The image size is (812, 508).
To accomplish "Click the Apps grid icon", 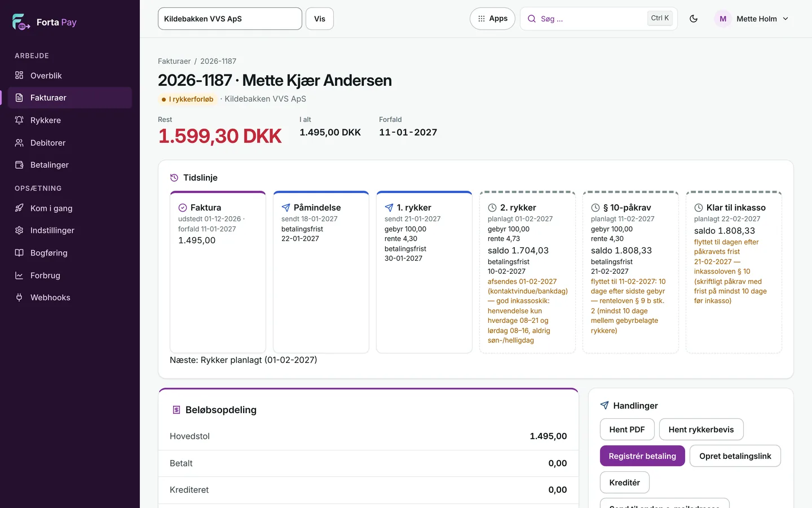I will pyautogui.click(x=482, y=19).
